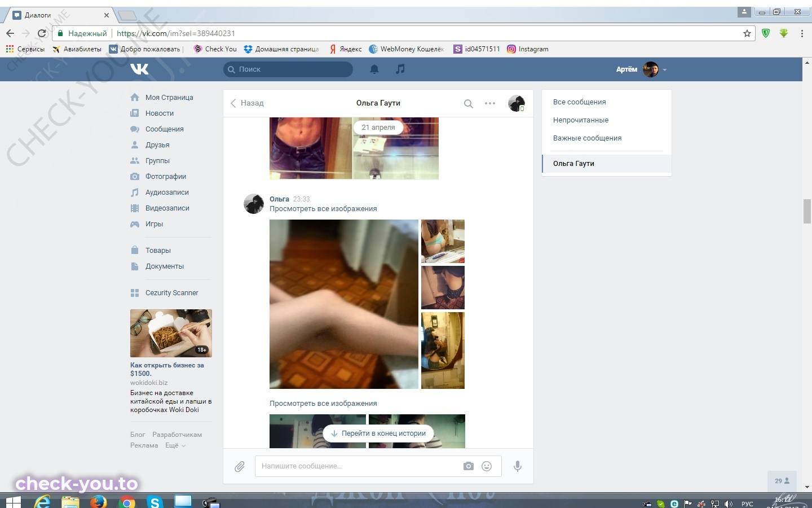Open Реклама footer link
Image resolution: width=812 pixels, height=508 pixels.
[144, 445]
